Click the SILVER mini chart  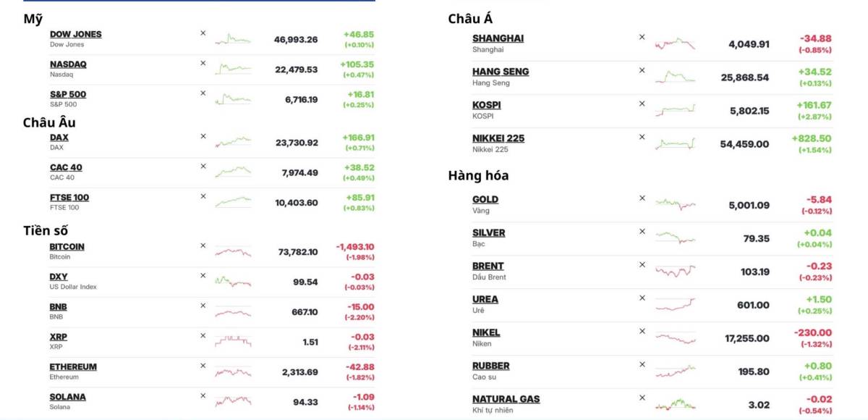[x=675, y=237]
